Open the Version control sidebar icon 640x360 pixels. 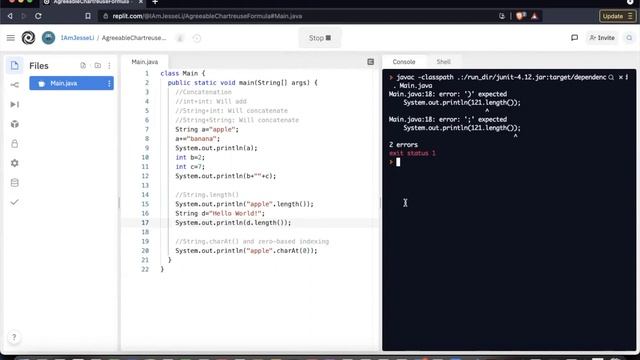[14, 85]
